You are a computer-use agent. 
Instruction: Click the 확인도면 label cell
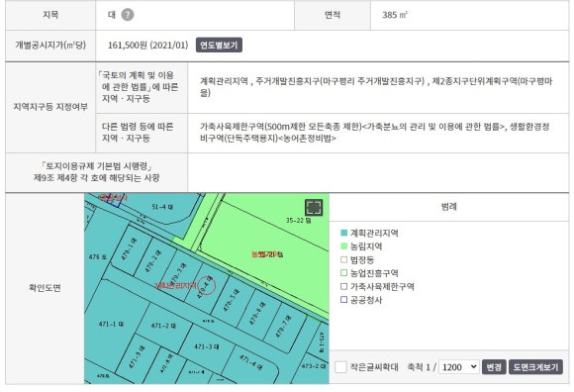pyautogui.click(x=45, y=288)
